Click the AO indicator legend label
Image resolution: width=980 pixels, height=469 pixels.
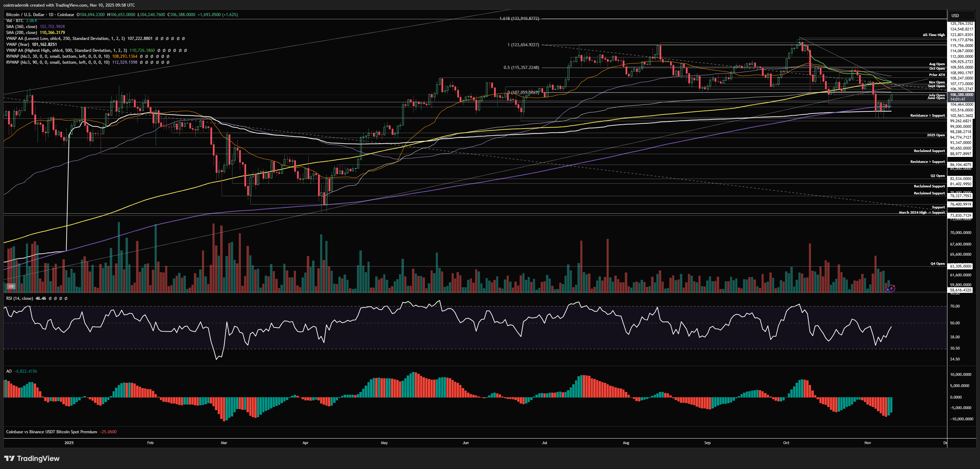pyautogui.click(x=9, y=371)
